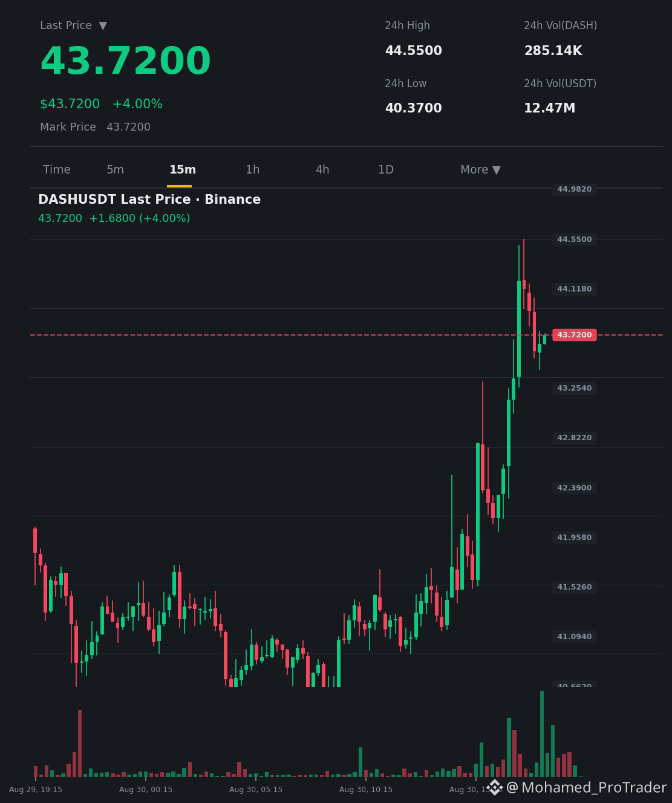Click the 44.1180 price axis label

(x=575, y=289)
